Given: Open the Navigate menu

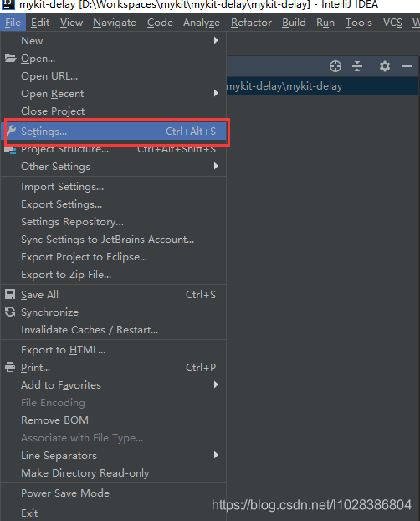Looking at the screenshot, I should point(115,23).
